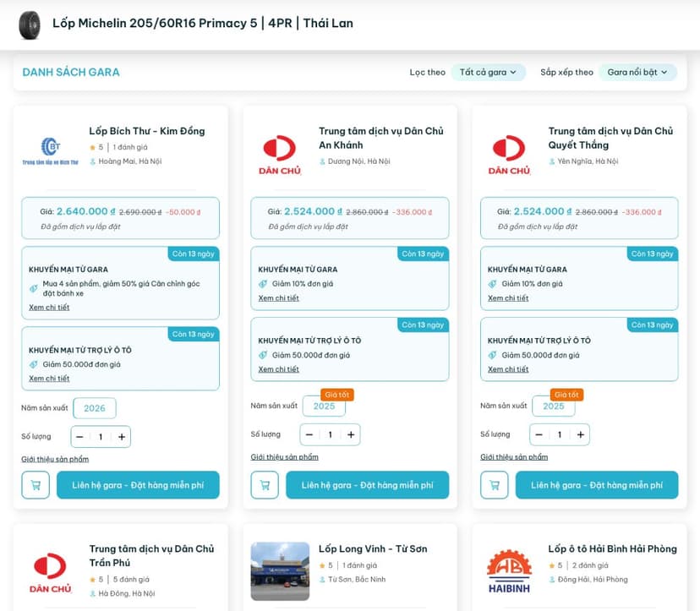Open the Gara nổi bật sort dropdown
Screen dimensions: 700x611
[x=637, y=73]
